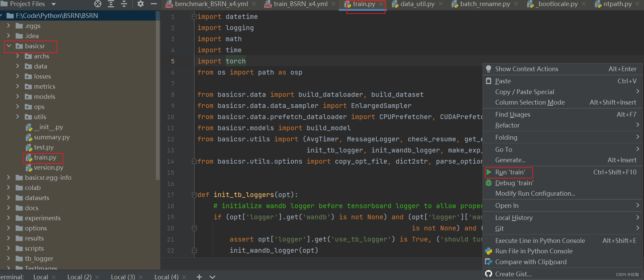Viewport: 644px width, 280px height.
Task: Open the Go To submenu
Action: 562,149
